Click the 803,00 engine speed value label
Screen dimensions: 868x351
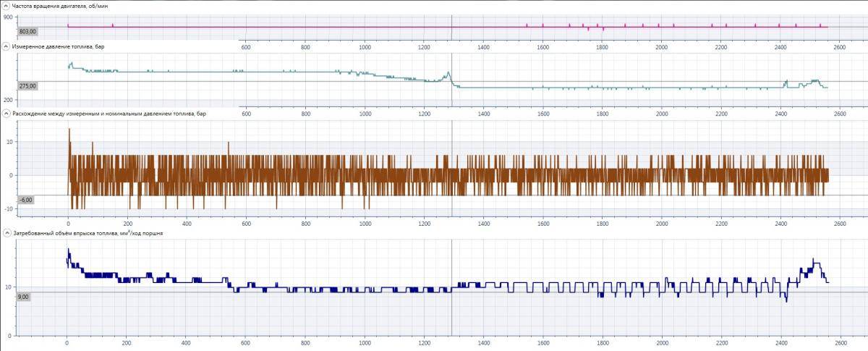coord(27,32)
